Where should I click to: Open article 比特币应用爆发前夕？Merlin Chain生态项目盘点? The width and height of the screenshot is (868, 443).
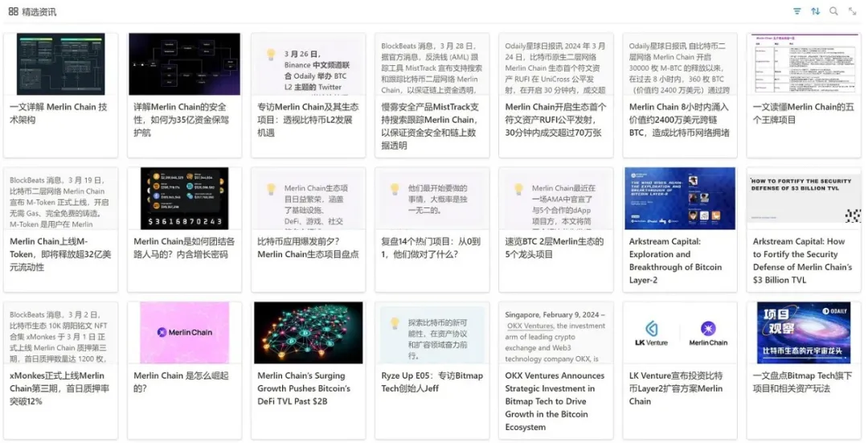(x=308, y=248)
